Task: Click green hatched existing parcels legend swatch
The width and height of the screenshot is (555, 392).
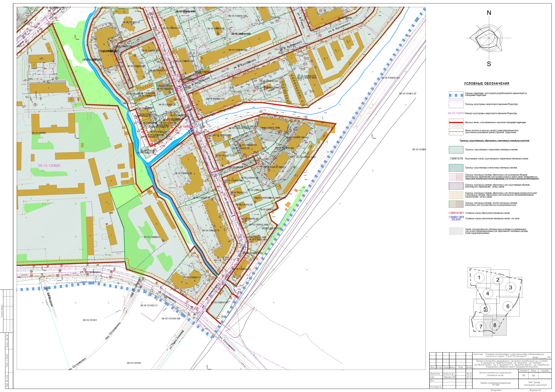Action: coord(456,150)
